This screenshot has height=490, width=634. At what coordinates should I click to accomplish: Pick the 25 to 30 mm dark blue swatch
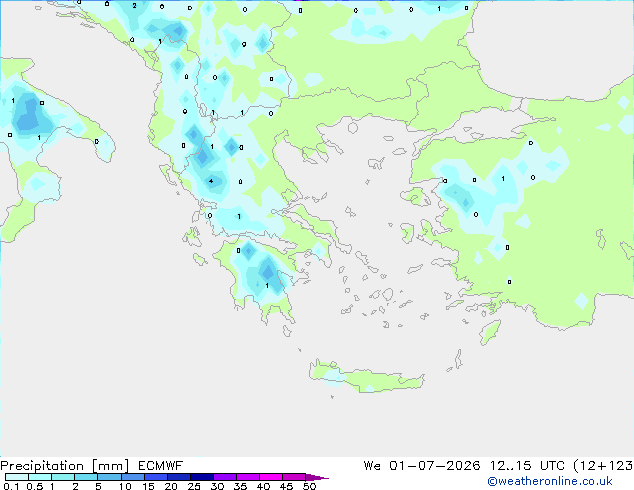pyautogui.click(x=202, y=477)
